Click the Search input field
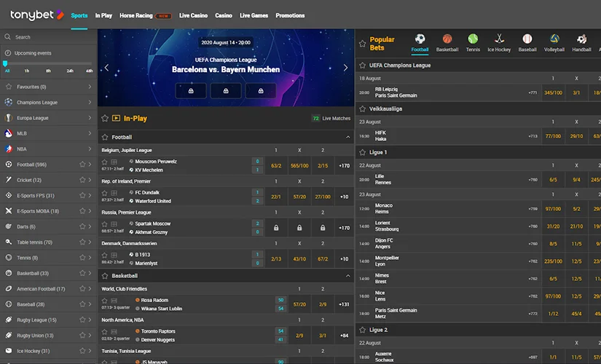Image resolution: width=601 pixels, height=364 pixels. 48,37
